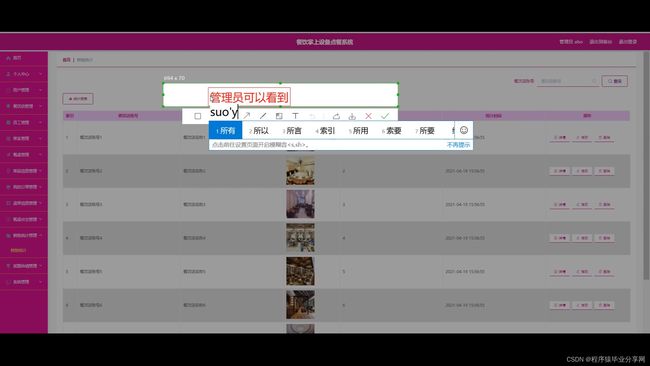This screenshot has height=366, width=650.
Task: Confirm the screenshot with the green checkmark
Action: click(385, 116)
